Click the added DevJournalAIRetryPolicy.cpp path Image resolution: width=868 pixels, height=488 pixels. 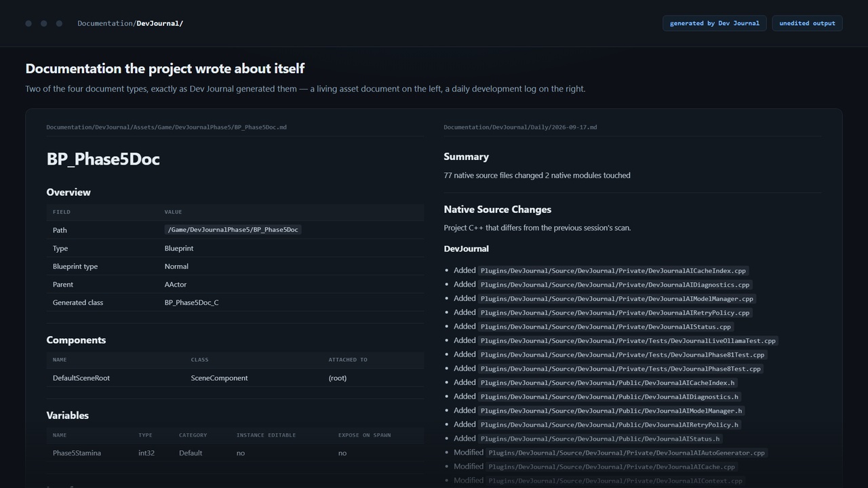pos(615,313)
